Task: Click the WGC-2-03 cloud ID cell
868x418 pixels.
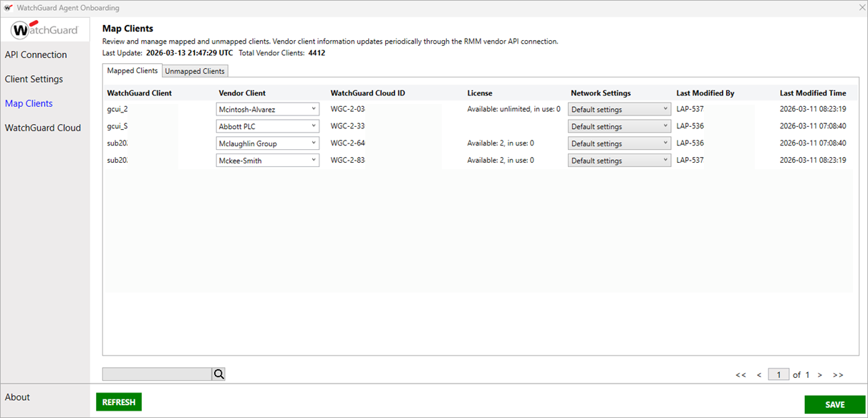Action: (347, 109)
